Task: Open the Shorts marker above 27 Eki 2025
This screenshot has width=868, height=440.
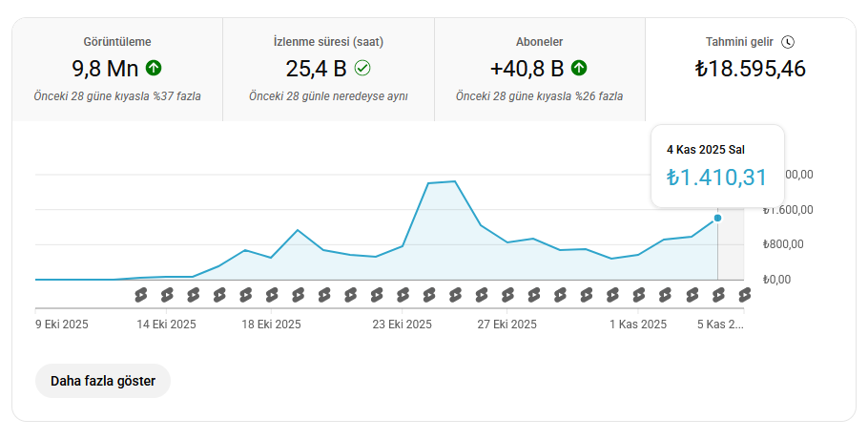Action: [x=507, y=295]
